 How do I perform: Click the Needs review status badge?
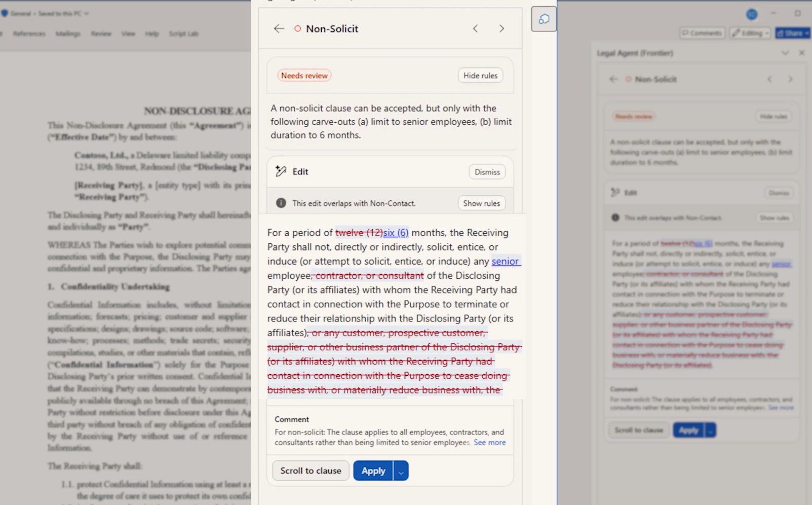point(304,76)
